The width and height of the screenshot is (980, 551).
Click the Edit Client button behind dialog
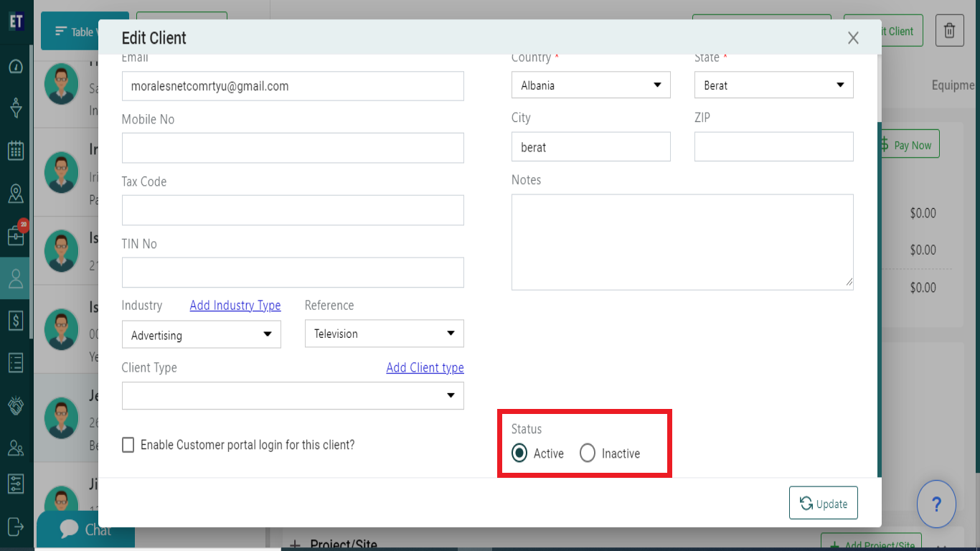coord(903,31)
